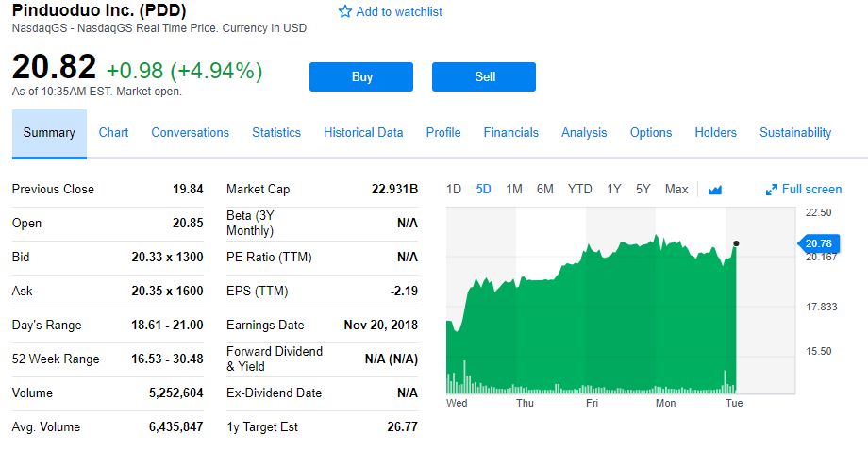
Task: Select the 1D chart range
Action: [454, 190]
